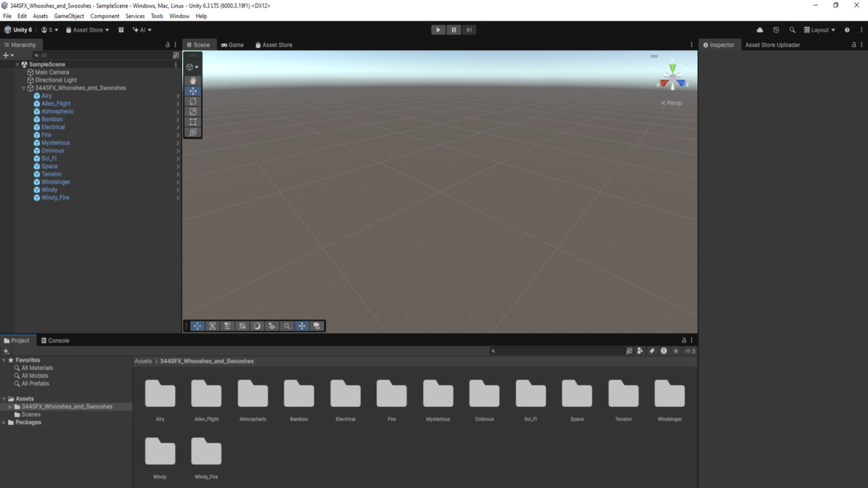Click the Project favorites star icon

click(x=676, y=351)
